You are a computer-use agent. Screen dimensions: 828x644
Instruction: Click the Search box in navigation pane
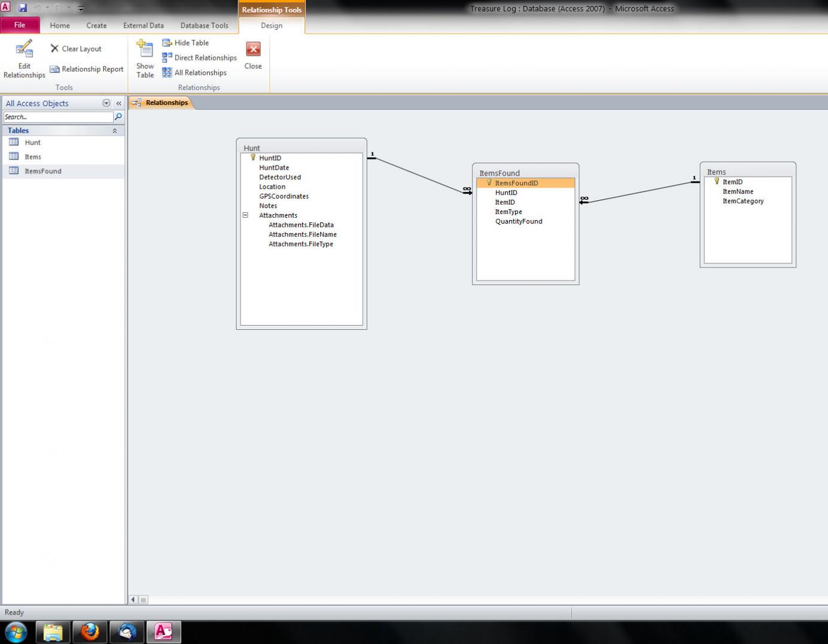(58, 117)
